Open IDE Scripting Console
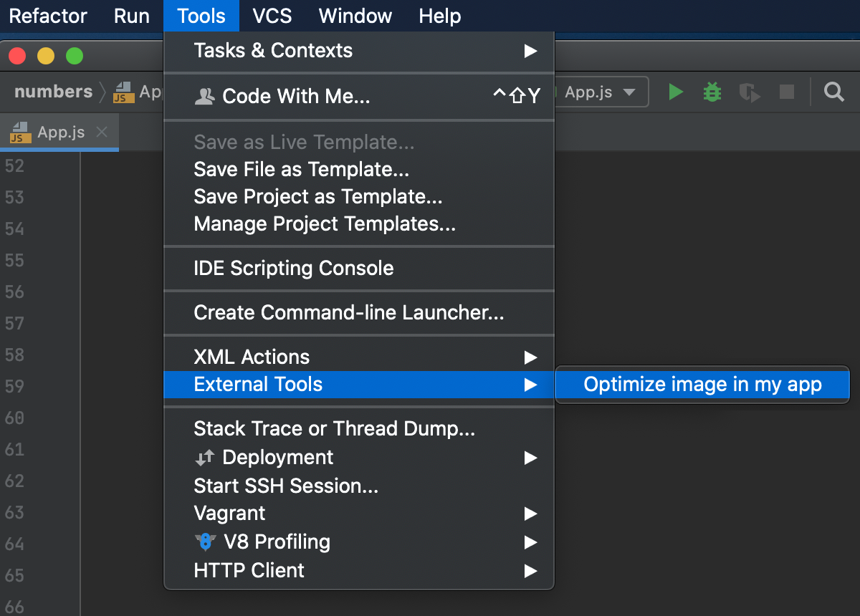This screenshot has height=616, width=860. pos(294,269)
